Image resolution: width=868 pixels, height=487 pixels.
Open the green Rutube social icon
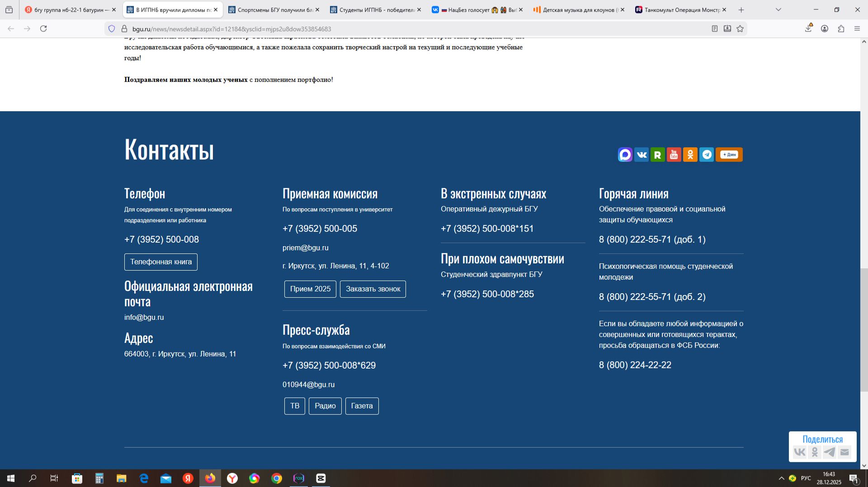(x=657, y=155)
